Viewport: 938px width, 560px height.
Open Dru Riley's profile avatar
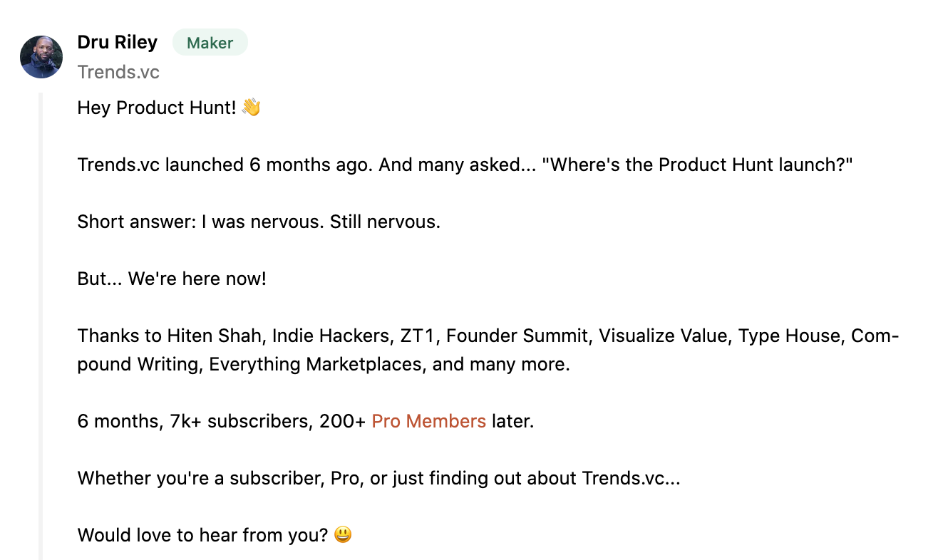41,57
